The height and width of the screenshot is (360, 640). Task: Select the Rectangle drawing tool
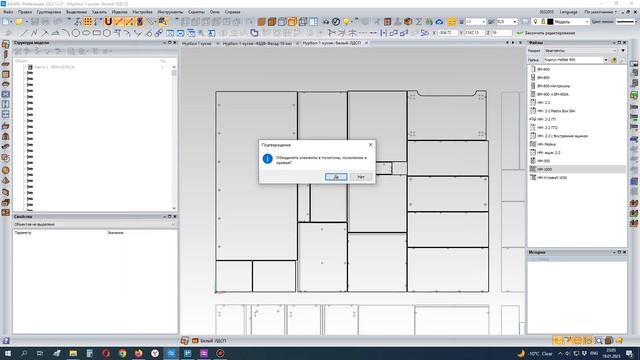[97, 33]
